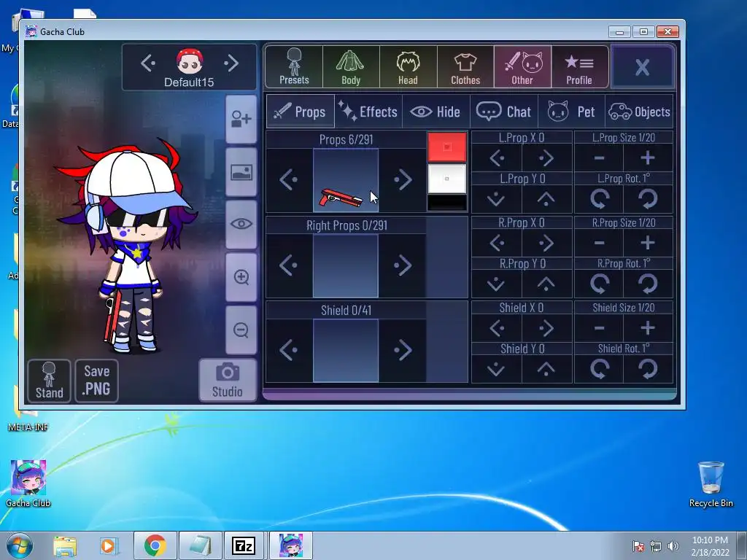Screen dimensions: 747x560
Task: Move R.Prop X right
Action: tap(546, 243)
